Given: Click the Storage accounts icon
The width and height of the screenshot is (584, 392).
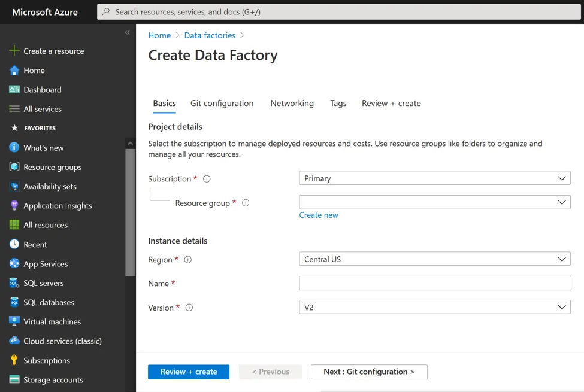Looking at the screenshot, I should (14, 379).
